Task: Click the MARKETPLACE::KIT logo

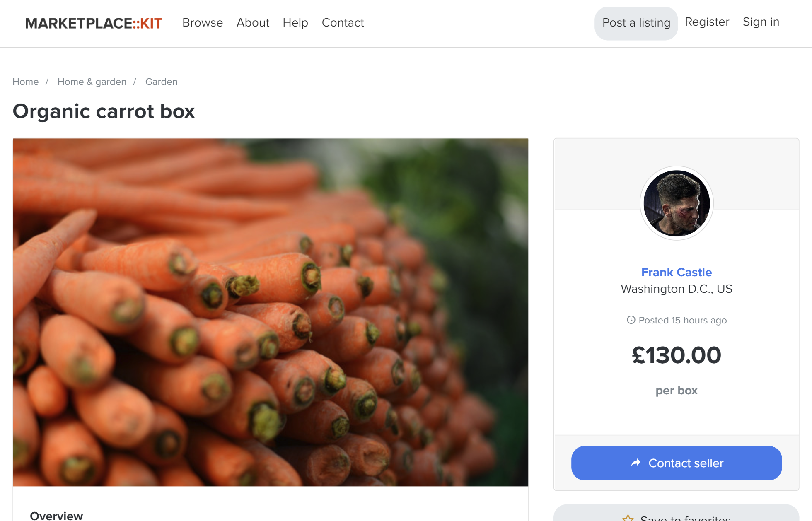Action: pyautogui.click(x=94, y=23)
